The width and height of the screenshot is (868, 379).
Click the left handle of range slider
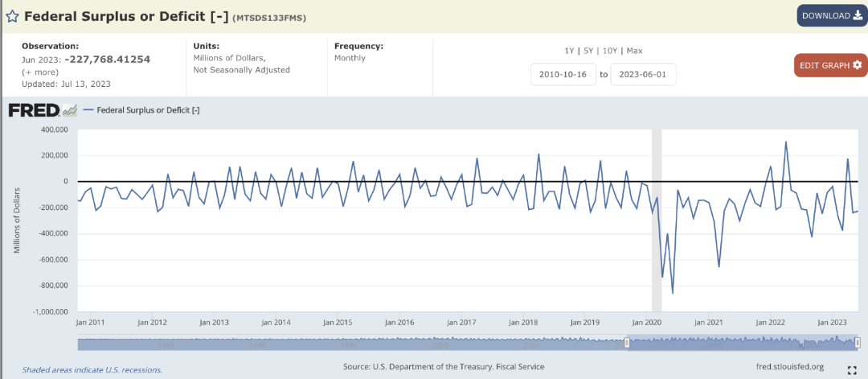tap(627, 344)
